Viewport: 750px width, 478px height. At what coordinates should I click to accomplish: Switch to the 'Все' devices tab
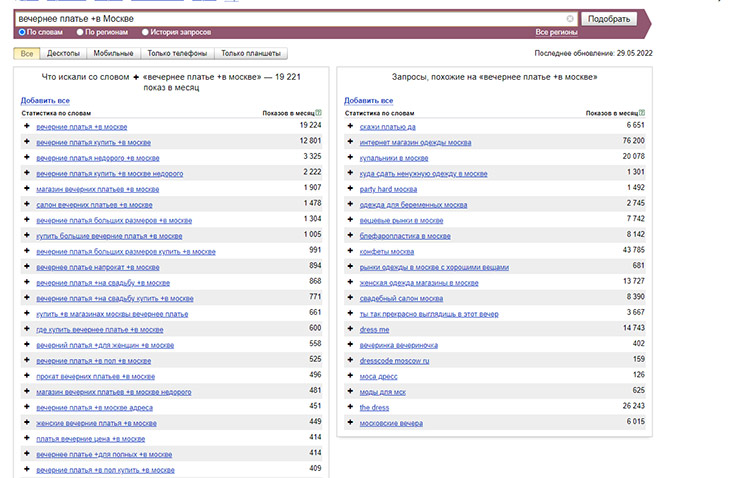coord(27,53)
